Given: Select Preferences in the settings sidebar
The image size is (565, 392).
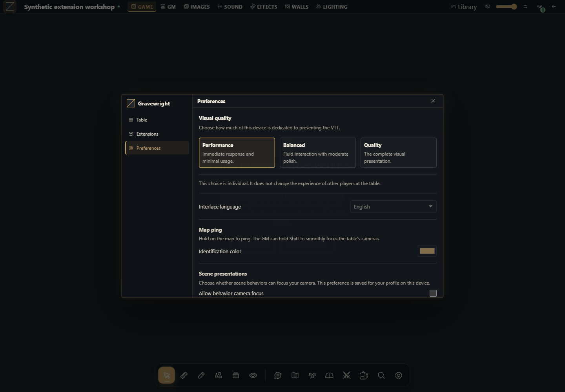Looking at the screenshot, I should (x=157, y=148).
